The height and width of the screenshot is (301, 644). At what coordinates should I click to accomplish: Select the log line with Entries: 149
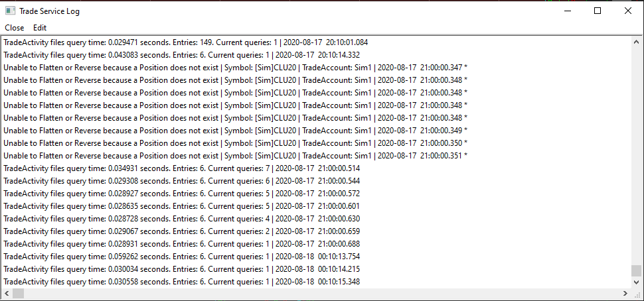click(186, 42)
